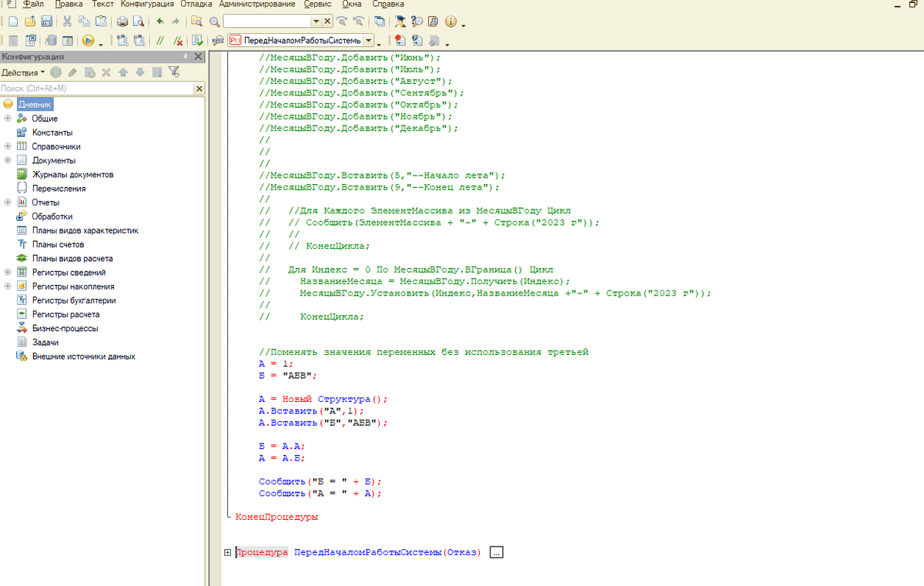Move object up arrow in Configuration panel
Viewport: 924px width, 586px height.
point(123,72)
